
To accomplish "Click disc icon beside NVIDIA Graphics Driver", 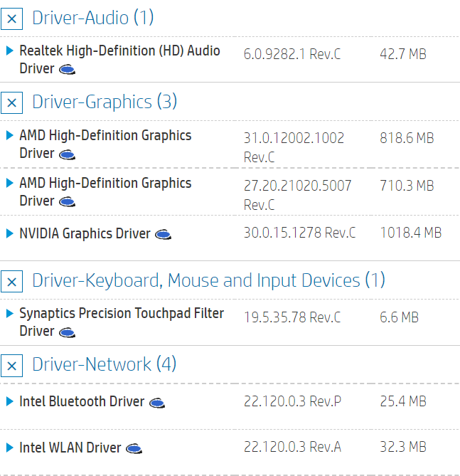I will pos(164,234).
